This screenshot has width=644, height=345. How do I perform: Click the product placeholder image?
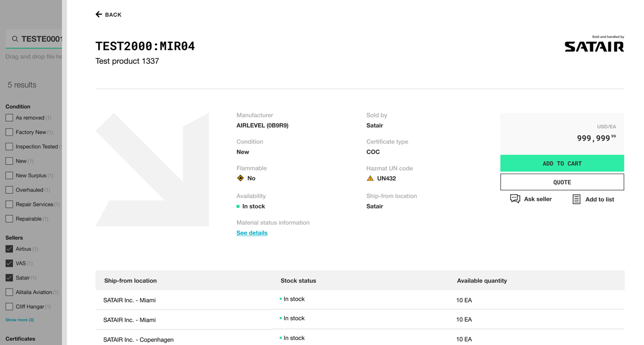click(152, 170)
